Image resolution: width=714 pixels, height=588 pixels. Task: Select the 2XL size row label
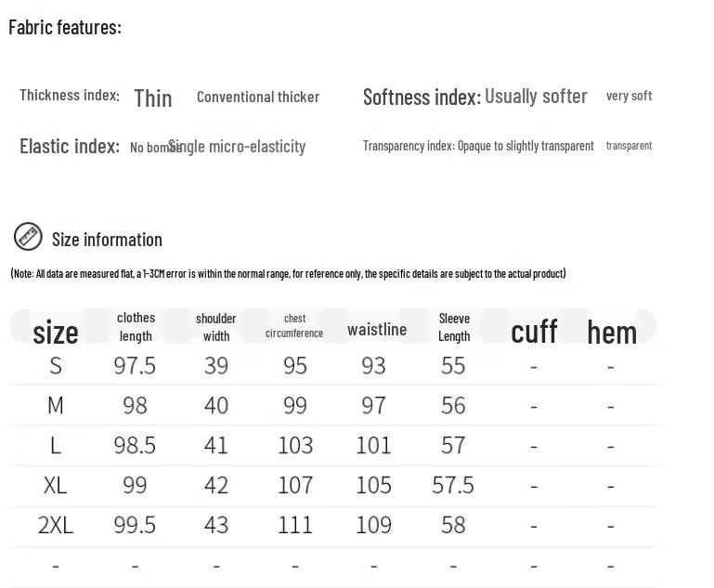pos(56,525)
